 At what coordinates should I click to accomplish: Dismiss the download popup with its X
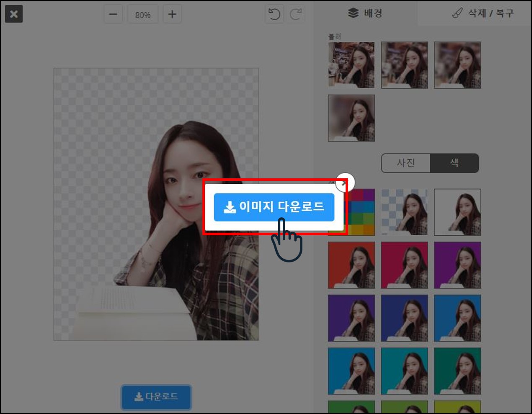coord(346,182)
